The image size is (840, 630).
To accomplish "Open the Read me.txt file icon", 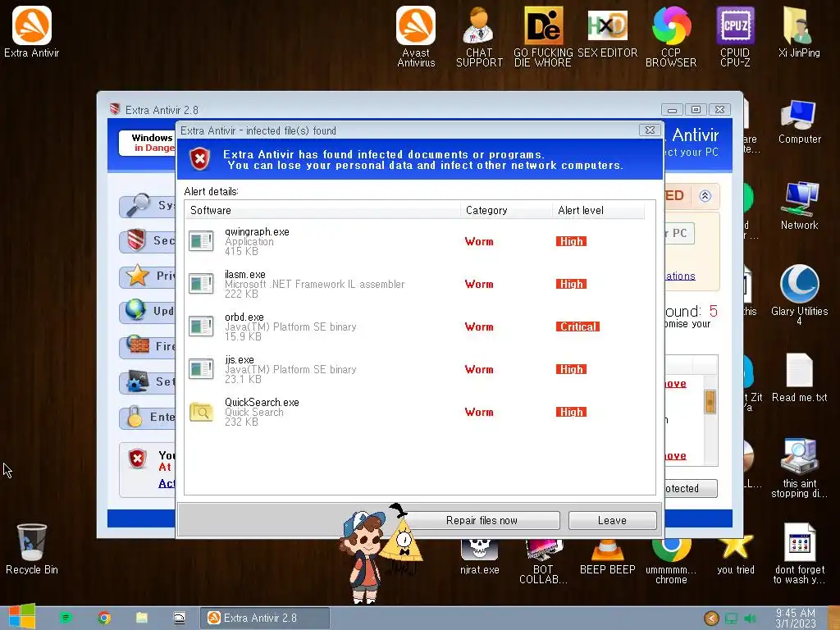I will tap(799, 377).
